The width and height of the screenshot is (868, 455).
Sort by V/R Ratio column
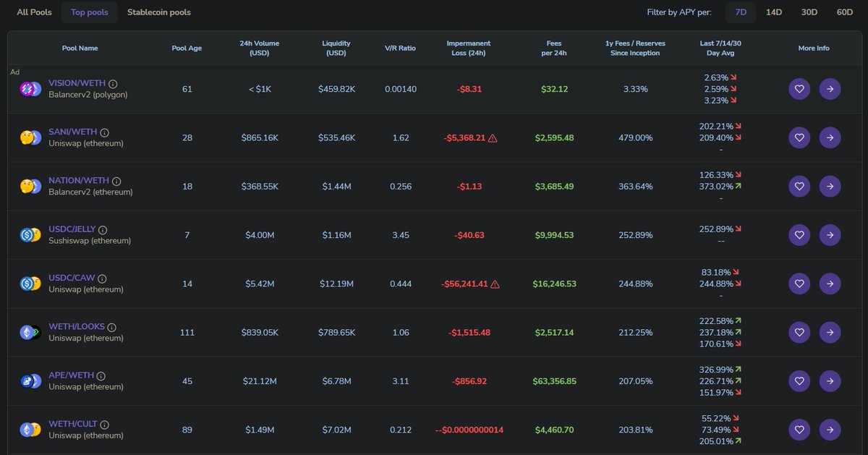pyautogui.click(x=400, y=48)
